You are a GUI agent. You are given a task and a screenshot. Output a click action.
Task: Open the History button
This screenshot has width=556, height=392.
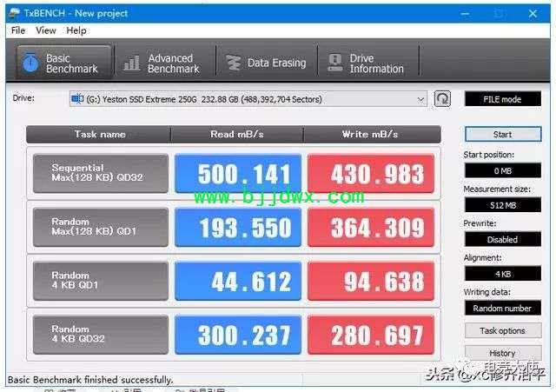(503, 353)
